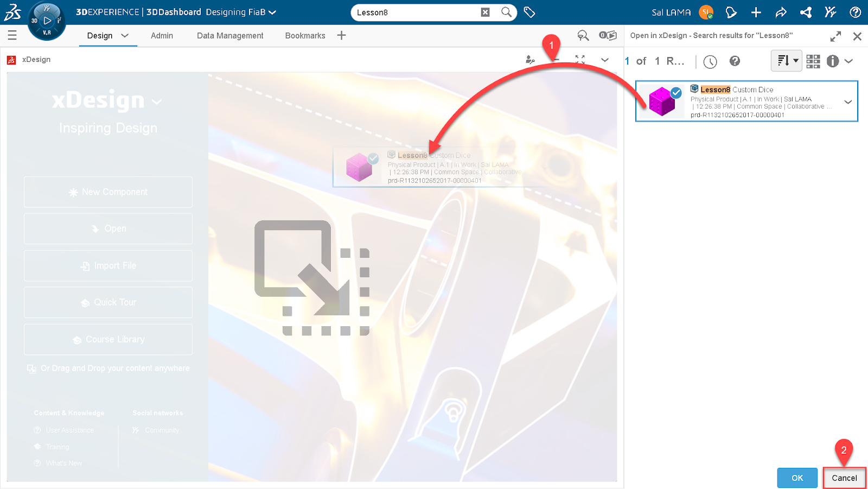The width and height of the screenshot is (868, 489).
Task: Maximize the xDesign widget
Action: (x=580, y=60)
